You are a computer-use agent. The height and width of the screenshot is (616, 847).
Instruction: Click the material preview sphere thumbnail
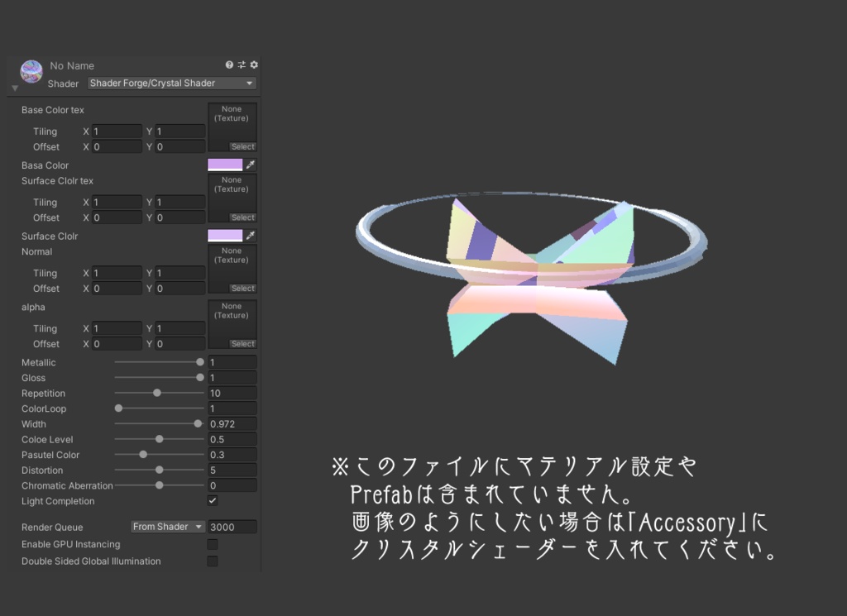pyautogui.click(x=31, y=72)
